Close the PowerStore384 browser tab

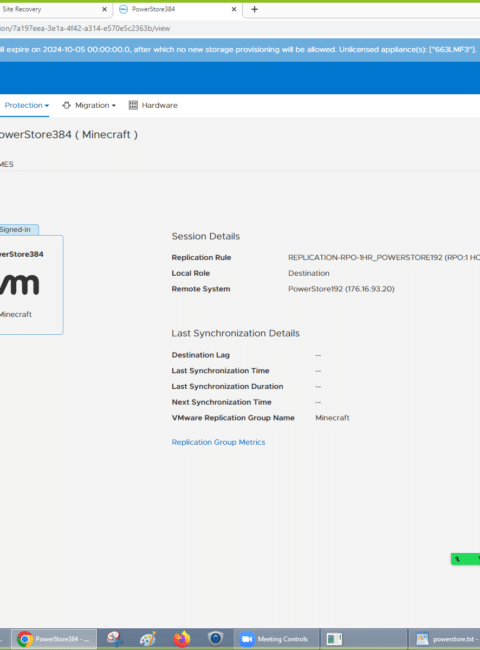click(x=234, y=9)
